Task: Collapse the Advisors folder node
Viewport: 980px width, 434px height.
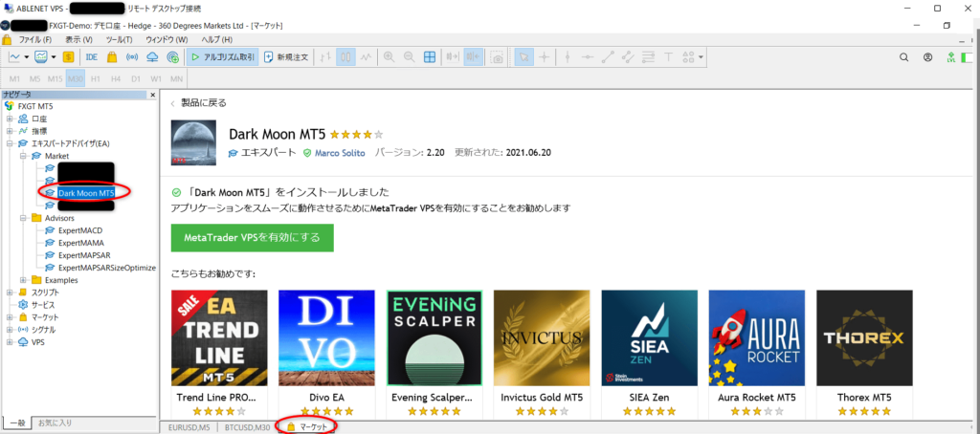Action: point(23,218)
